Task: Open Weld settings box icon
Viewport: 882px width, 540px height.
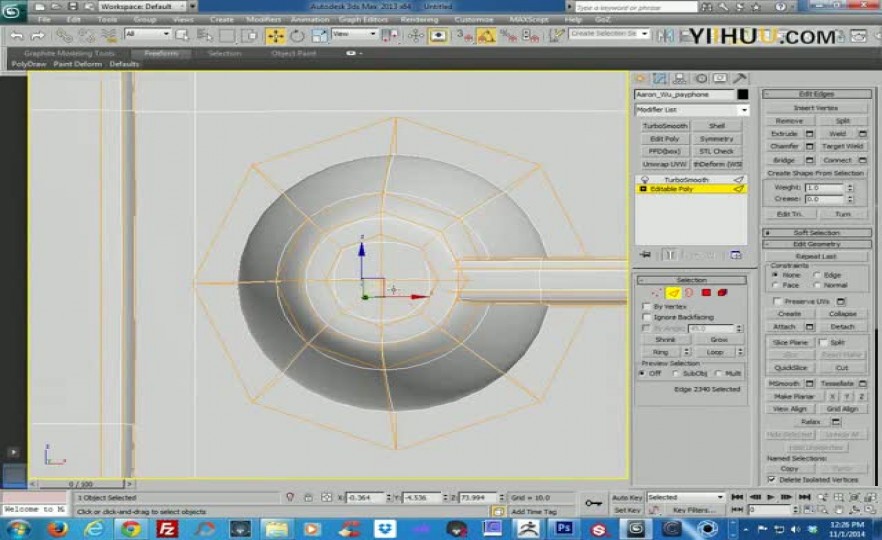Action: tap(862, 134)
